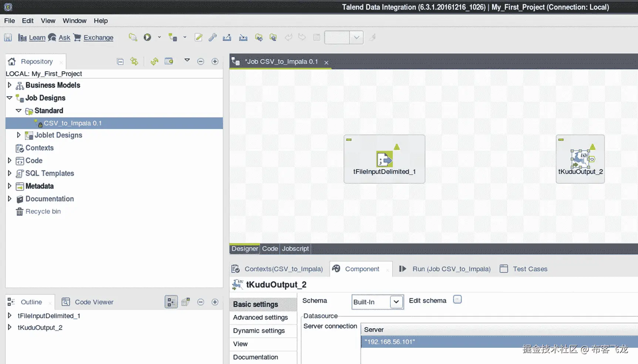The image size is (638, 364).
Task: Open the Help menu
Action: (101, 21)
